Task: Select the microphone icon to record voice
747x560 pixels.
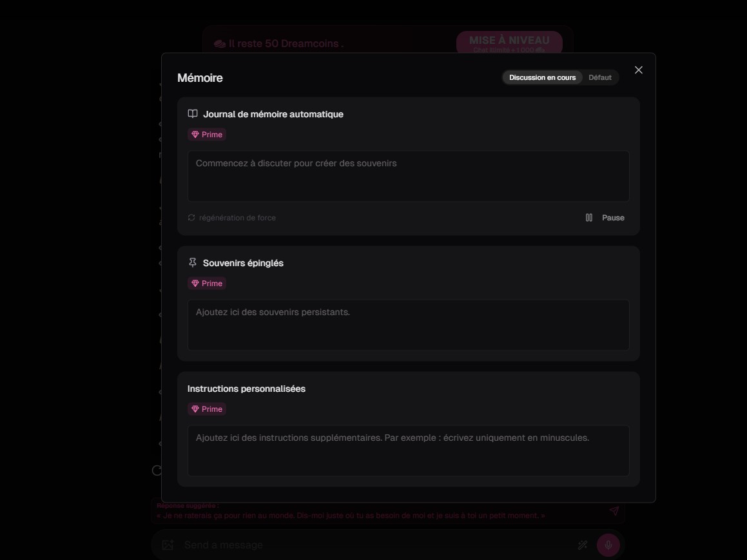Action: click(606, 545)
